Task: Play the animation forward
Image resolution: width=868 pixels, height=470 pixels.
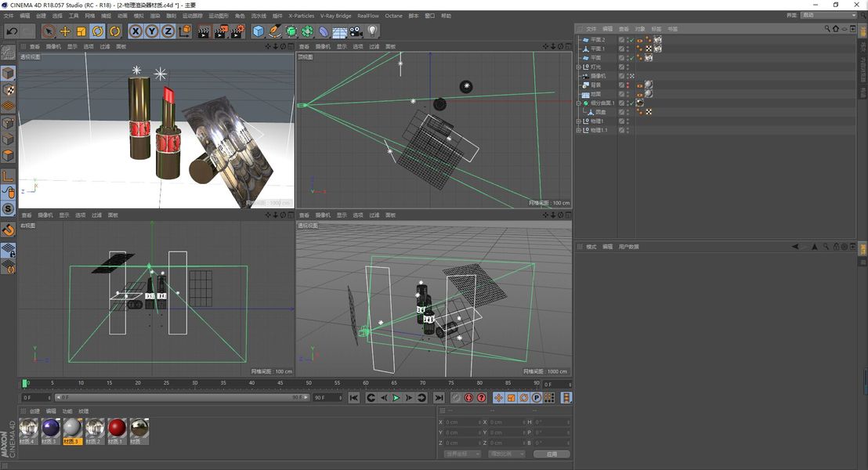Action: 396,397
